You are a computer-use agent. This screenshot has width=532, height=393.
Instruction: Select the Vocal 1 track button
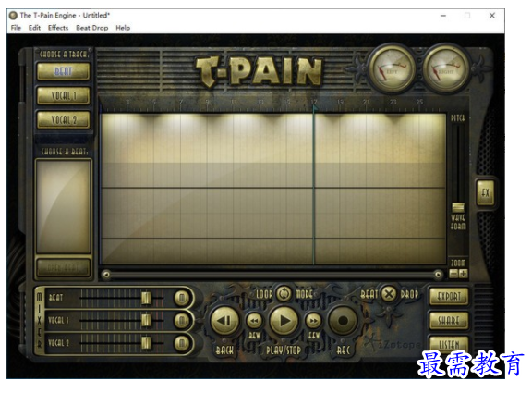pyautogui.click(x=63, y=96)
